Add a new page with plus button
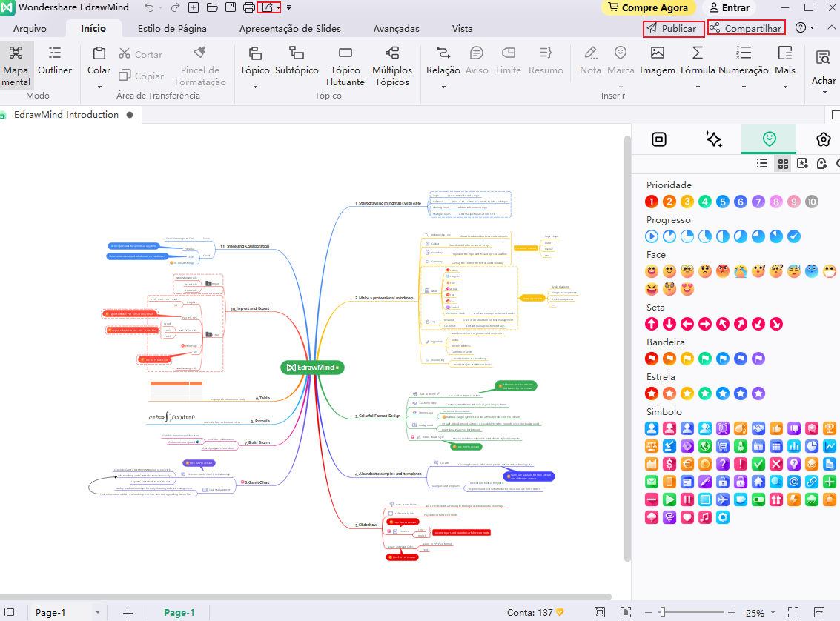 128,613
